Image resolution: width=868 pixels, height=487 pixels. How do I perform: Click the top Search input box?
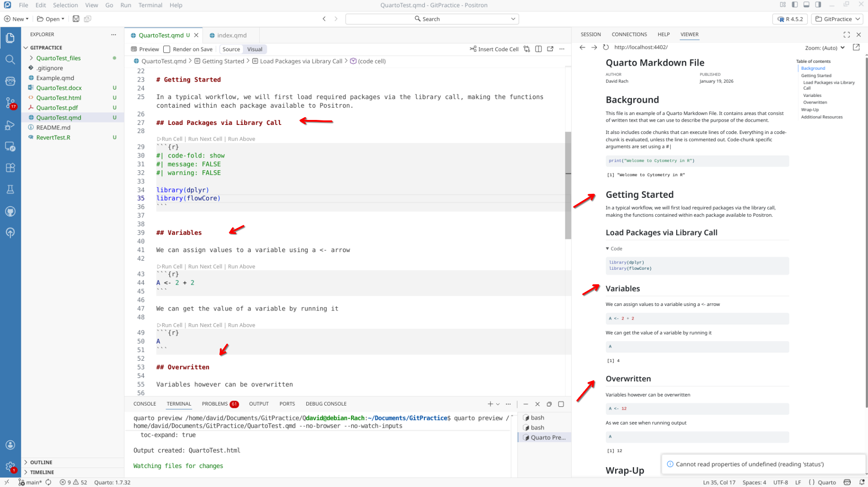point(432,19)
